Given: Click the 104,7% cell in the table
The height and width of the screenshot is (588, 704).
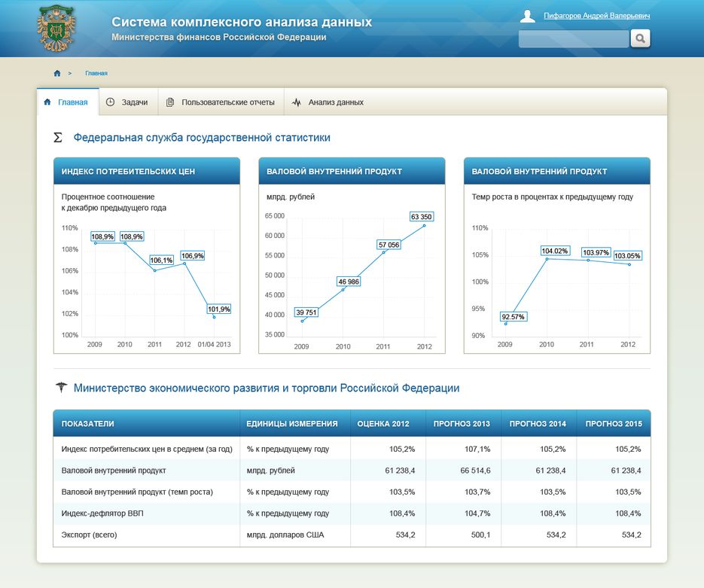Looking at the screenshot, I should 477,513.
